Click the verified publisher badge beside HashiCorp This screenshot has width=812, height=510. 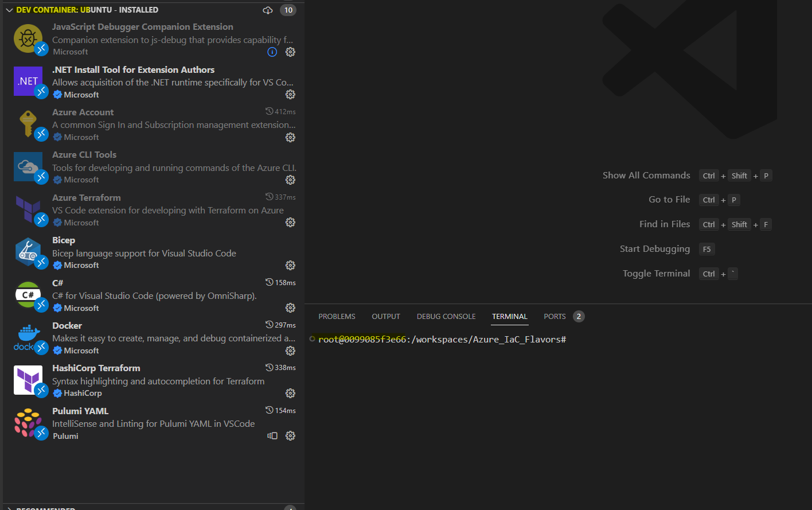point(57,393)
